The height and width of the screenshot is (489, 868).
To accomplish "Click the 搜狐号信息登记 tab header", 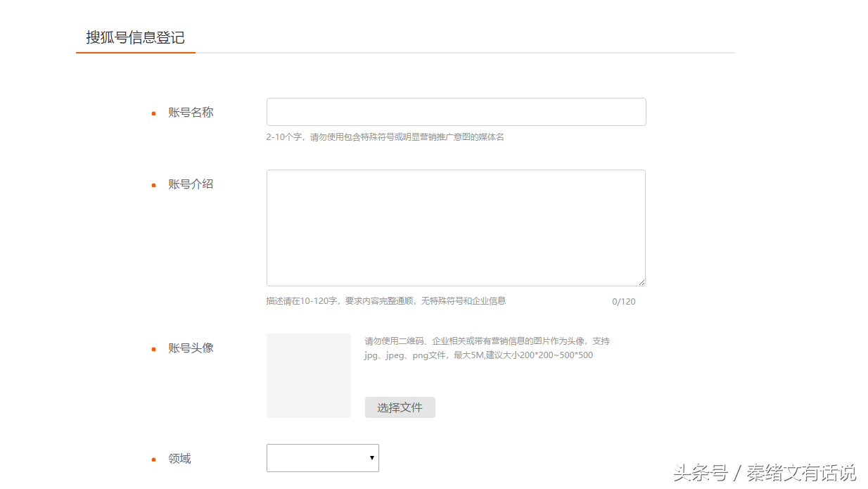I will pos(135,37).
